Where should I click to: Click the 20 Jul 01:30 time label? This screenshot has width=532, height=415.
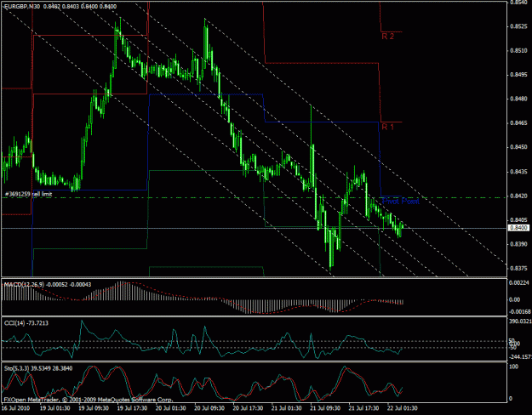coord(171,408)
